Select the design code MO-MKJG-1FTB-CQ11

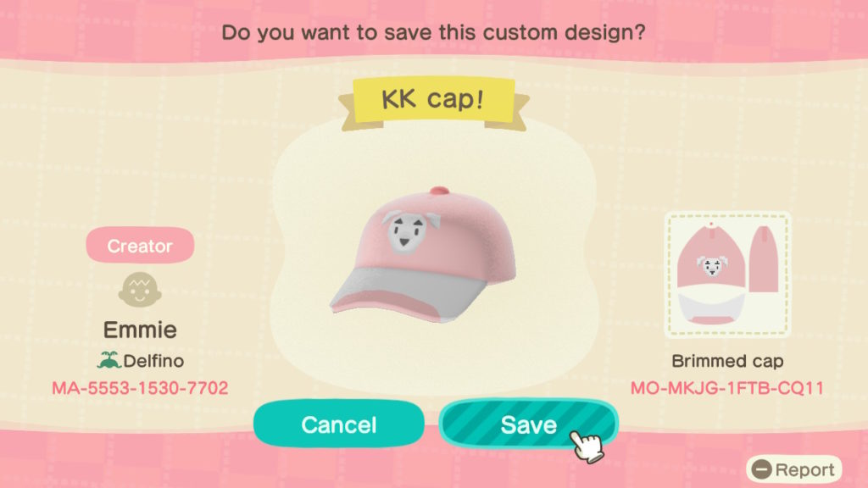click(x=727, y=388)
